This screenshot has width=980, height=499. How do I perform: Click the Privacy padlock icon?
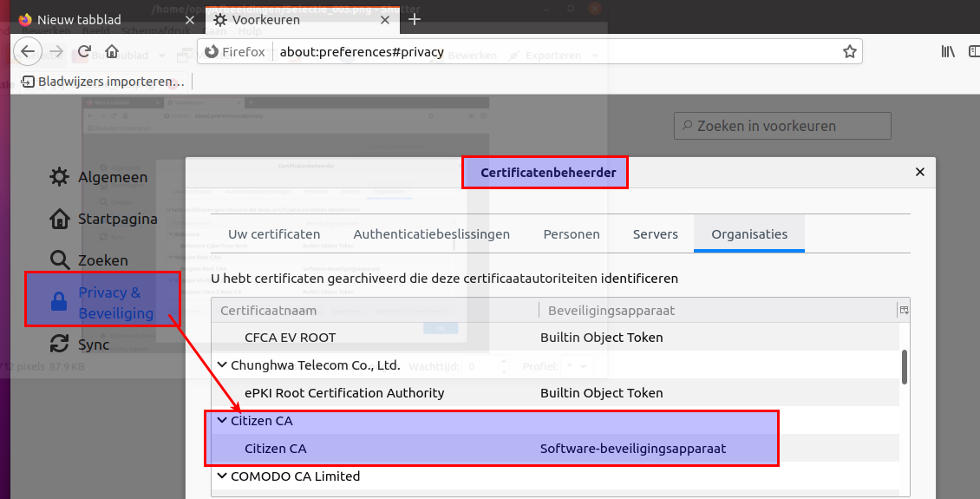tap(59, 301)
